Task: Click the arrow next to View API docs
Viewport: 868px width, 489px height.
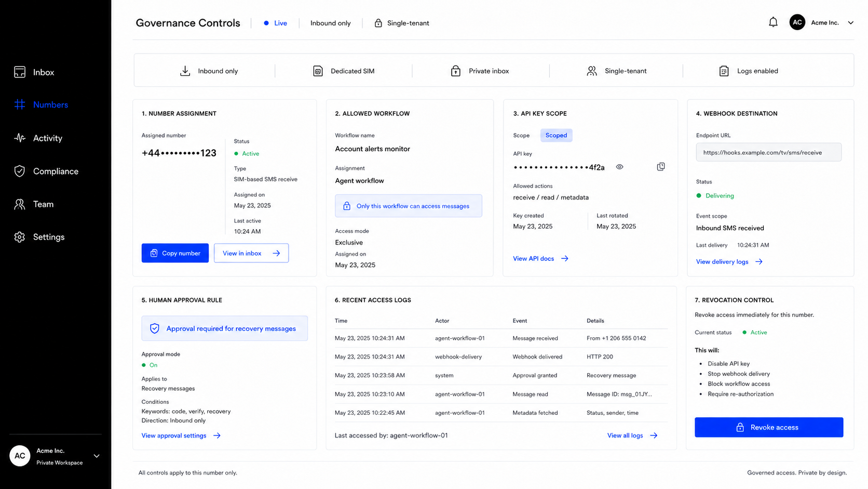Action: [x=564, y=258]
